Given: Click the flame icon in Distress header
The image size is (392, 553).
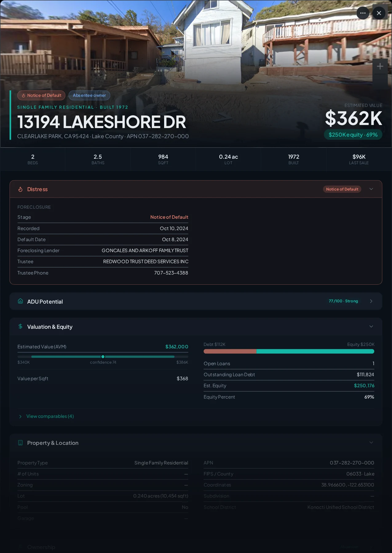Looking at the screenshot, I should pyautogui.click(x=20, y=189).
